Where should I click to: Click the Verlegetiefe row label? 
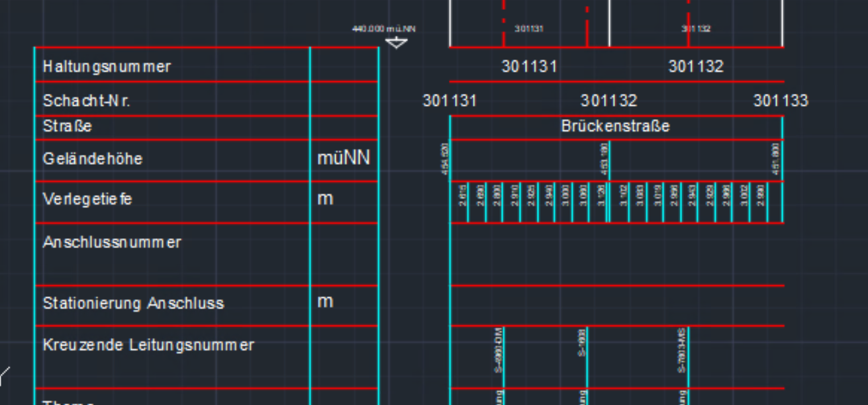tap(87, 199)
